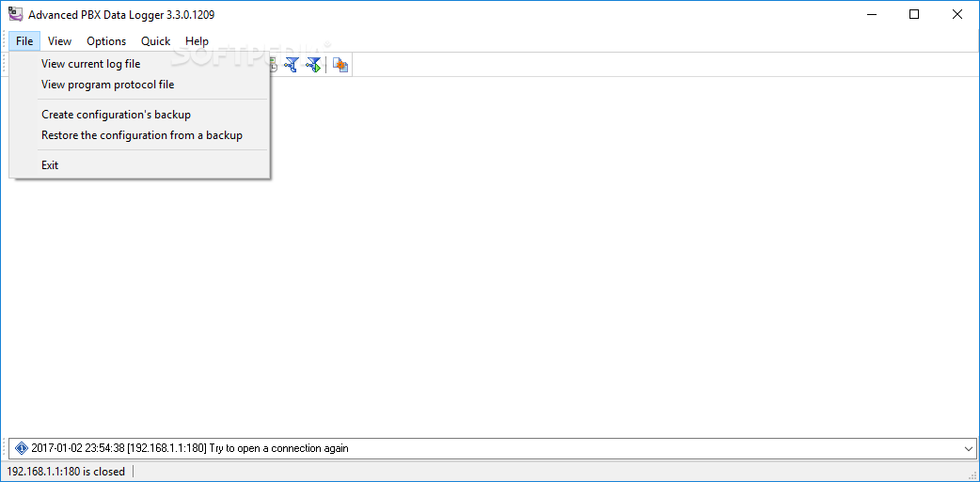Open the Quick menu

pos(155,41)
